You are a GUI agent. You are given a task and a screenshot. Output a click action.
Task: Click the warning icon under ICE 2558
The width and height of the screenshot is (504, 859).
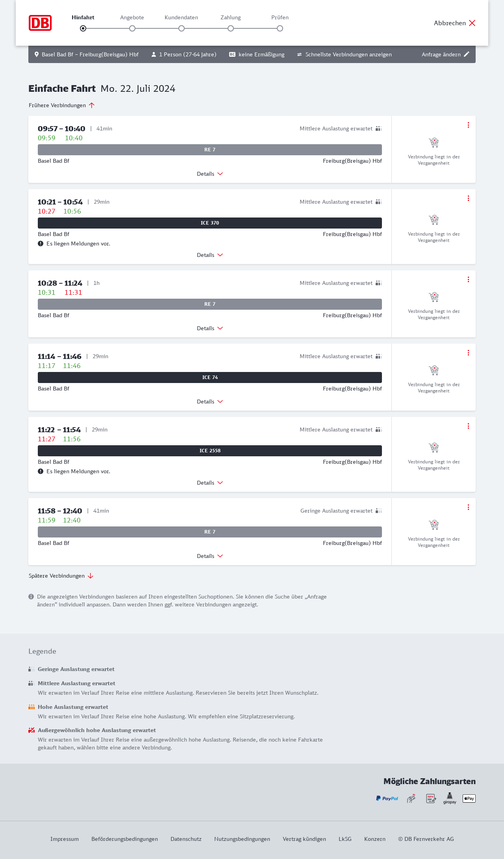point(41,471)
